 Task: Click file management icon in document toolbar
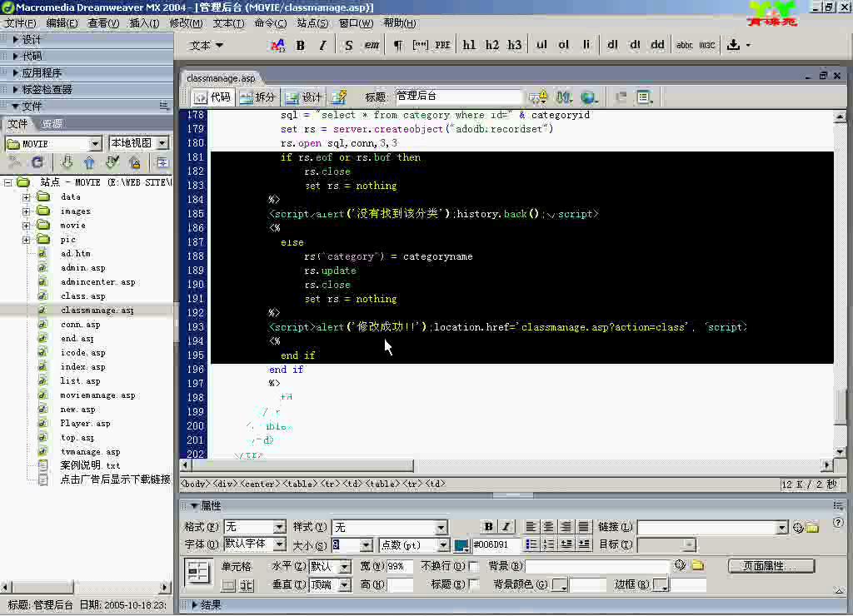tap(564, 97)
